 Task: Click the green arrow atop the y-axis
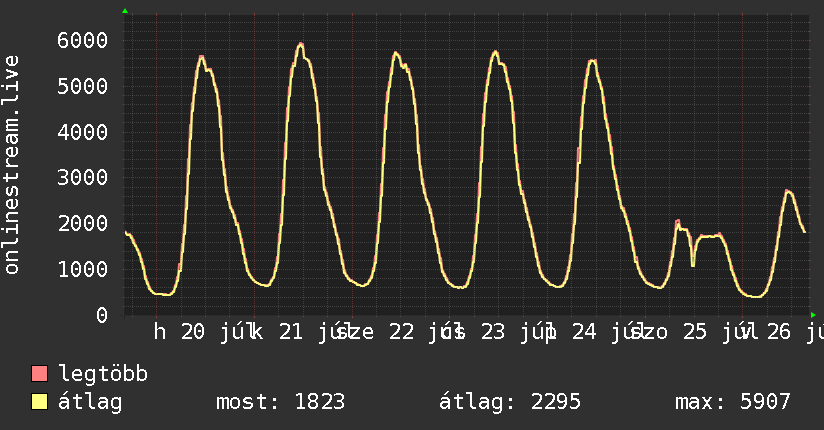click(x=125, y=11)
